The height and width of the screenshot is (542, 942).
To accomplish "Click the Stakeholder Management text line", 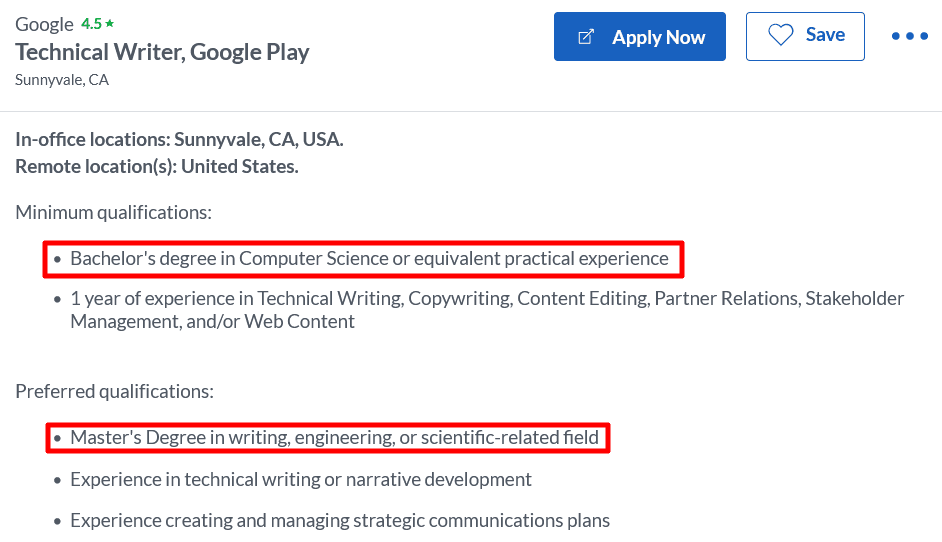I will (212, 322).
